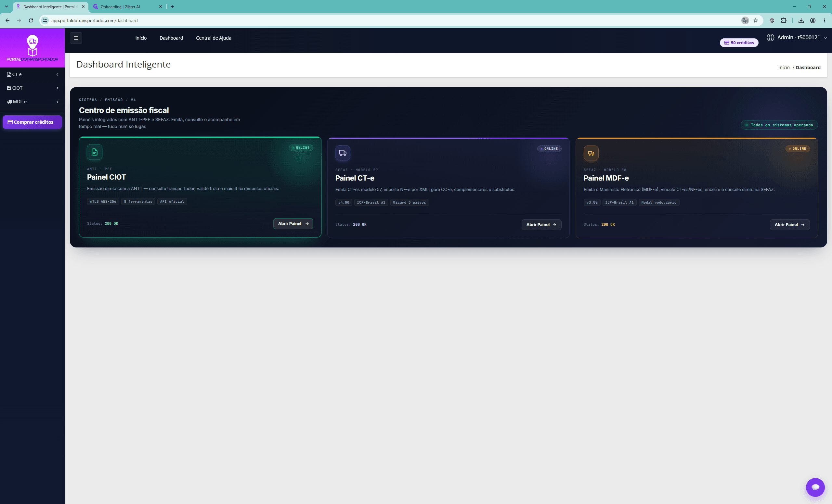Viewport: 832px width, 504px height.
Task: Open the Admin - t5000121 user dropdown
Action: (x=797, y=37)
